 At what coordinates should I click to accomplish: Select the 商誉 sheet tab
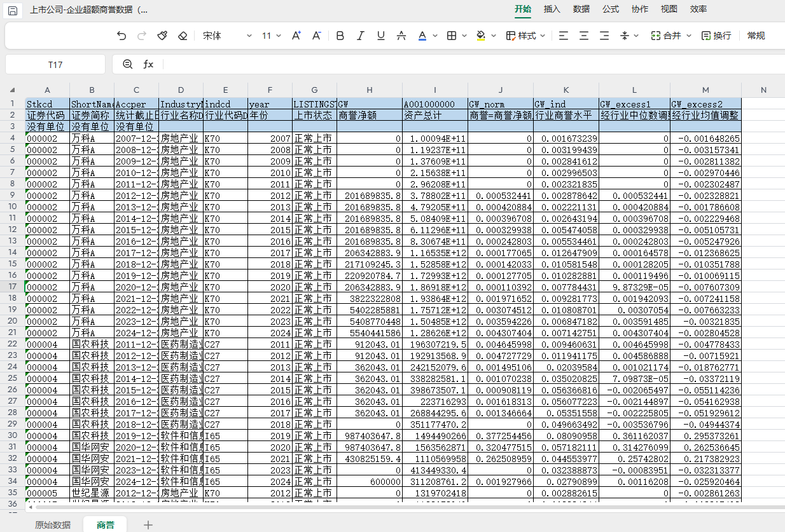[106, 524]
